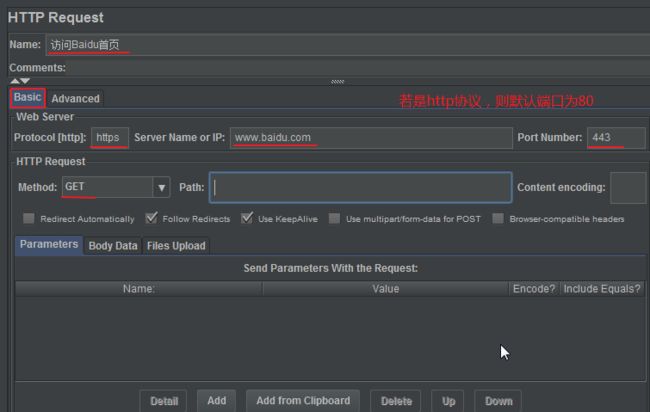Screen dimensions: 650x412
Task: Select the Files Upload tab
Action: pyautogui.click(x=176, y=246)
